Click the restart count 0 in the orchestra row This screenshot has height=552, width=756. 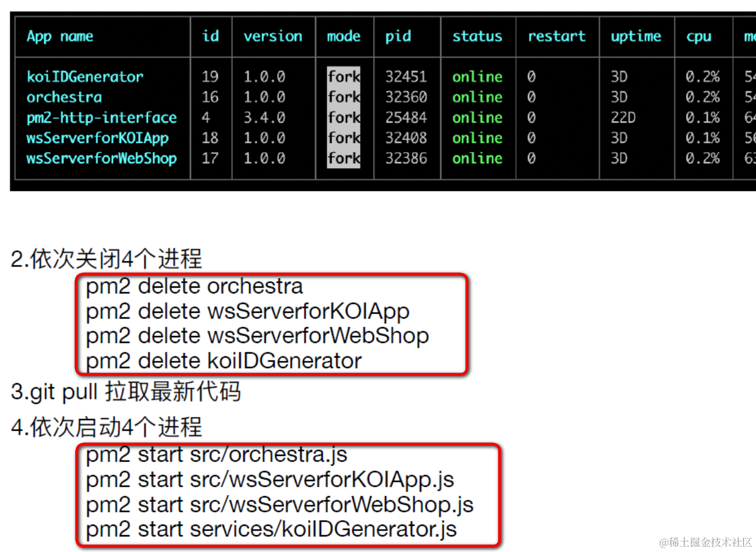point(531,97)
